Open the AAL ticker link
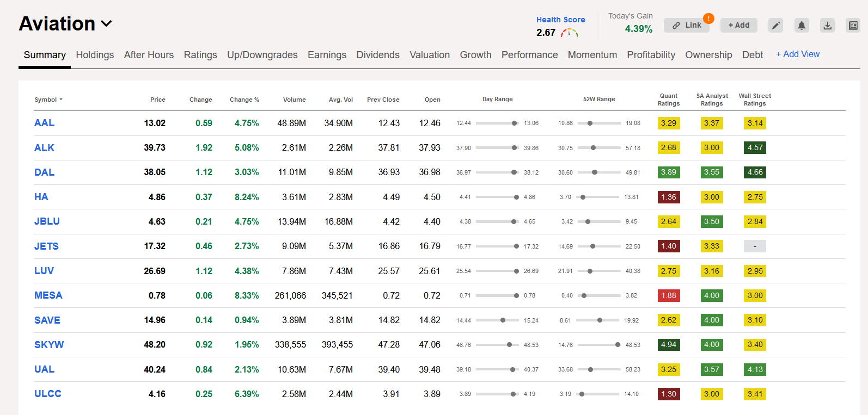Viewport: 868px width, 415px height. 44,123
